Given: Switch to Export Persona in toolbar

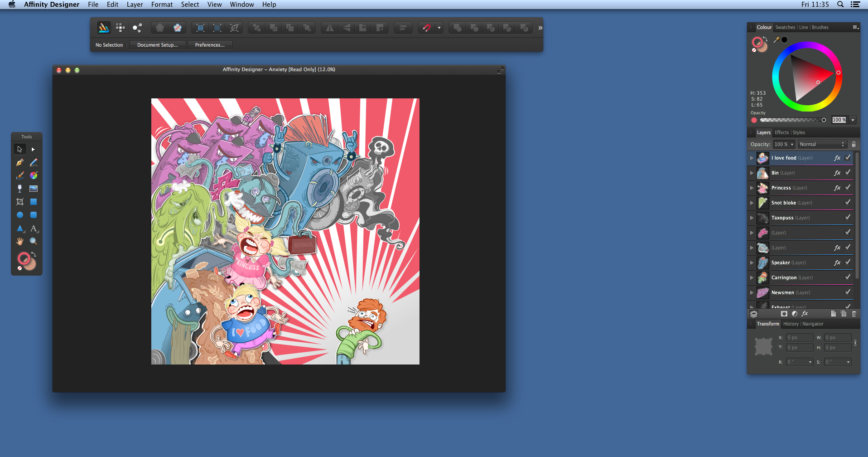Looking at the screenshot, I should pyautogui.click(x=137, y=28).
